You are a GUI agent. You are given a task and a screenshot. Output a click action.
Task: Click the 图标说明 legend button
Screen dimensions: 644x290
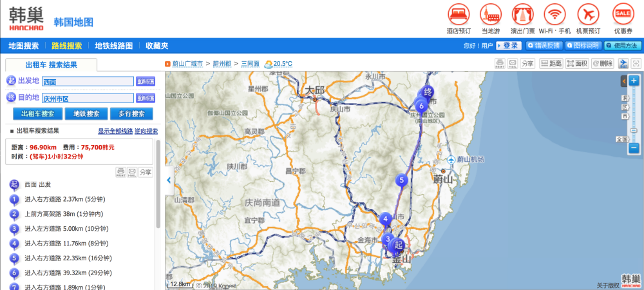(583, 46)
